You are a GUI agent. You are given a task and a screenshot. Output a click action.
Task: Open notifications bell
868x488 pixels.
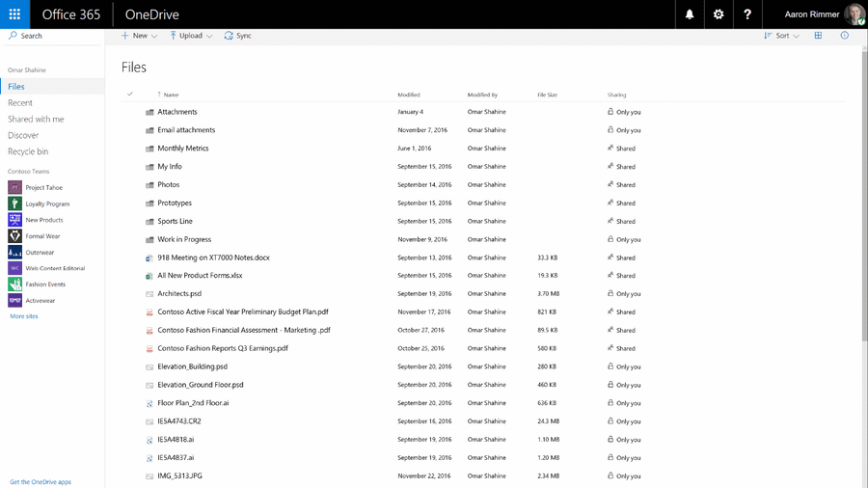point(690,14)
